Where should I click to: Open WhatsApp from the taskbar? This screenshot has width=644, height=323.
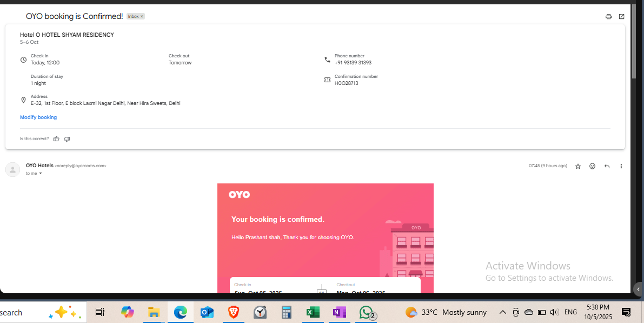tap(367, 312)
